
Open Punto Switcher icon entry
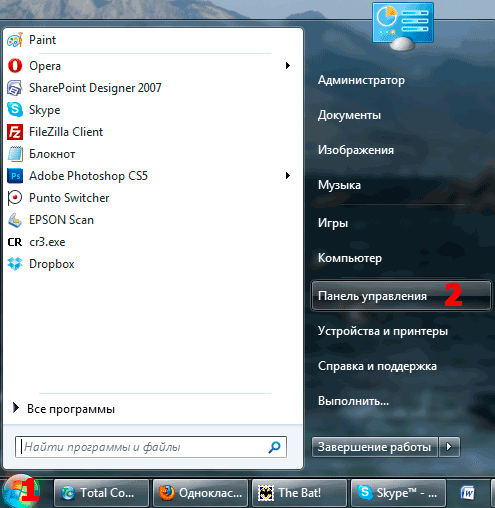(15, 198)
